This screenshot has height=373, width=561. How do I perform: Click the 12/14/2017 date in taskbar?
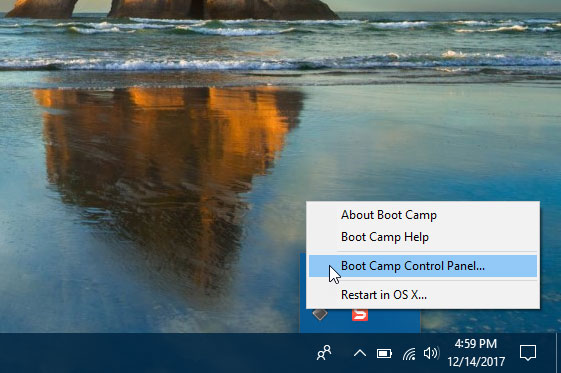coord(476,362)
